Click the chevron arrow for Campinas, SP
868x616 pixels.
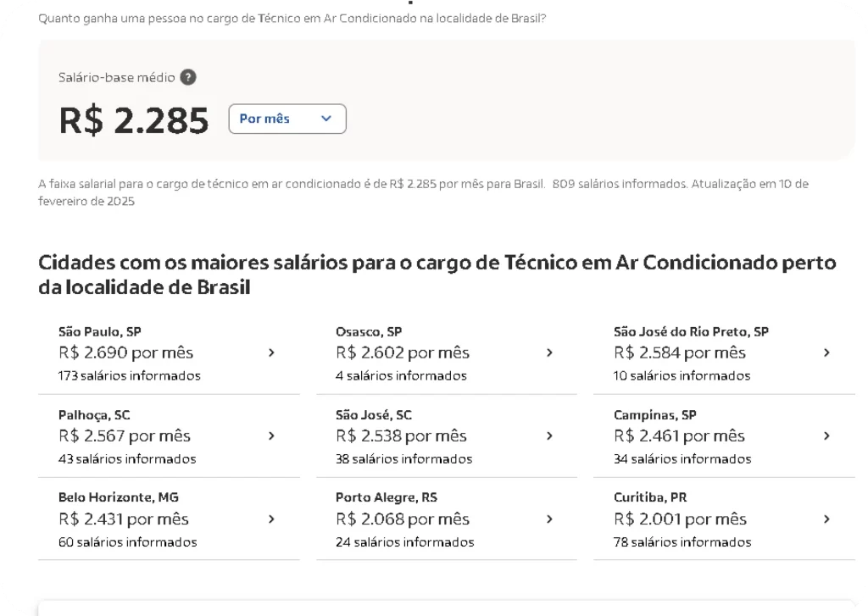826,436
